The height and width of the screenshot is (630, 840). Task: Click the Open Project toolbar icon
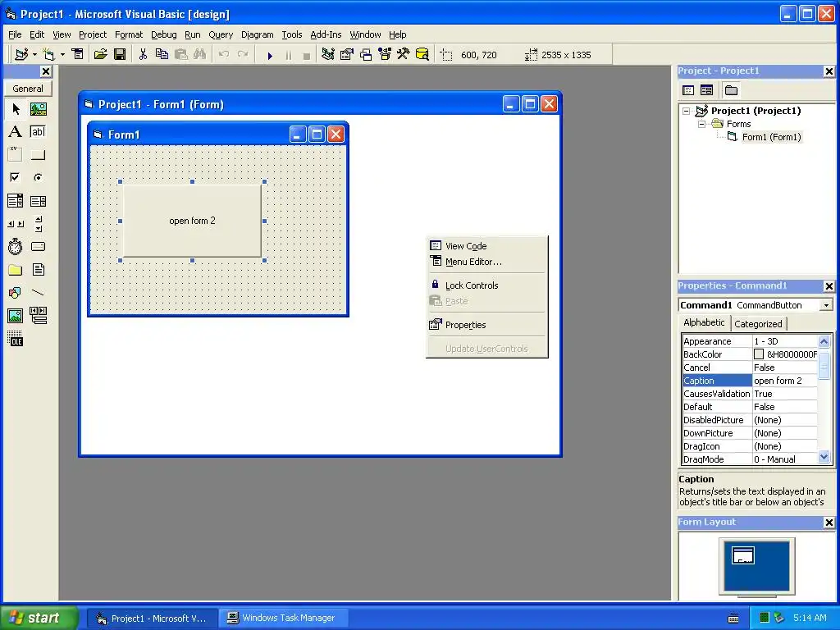click(100, 55)
